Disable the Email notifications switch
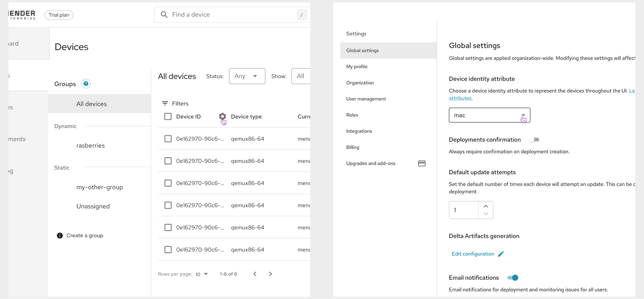644x299 pixels. coord(513,278)
